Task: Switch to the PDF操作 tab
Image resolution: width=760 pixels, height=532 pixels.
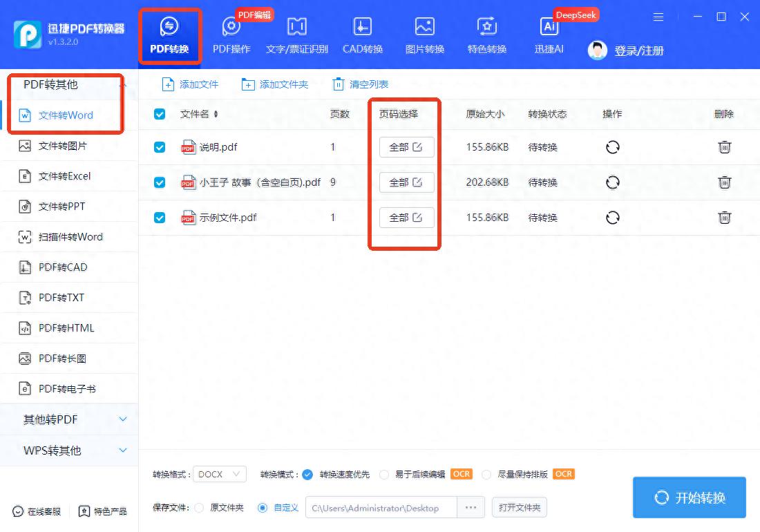Action: [x=231, y=35]
